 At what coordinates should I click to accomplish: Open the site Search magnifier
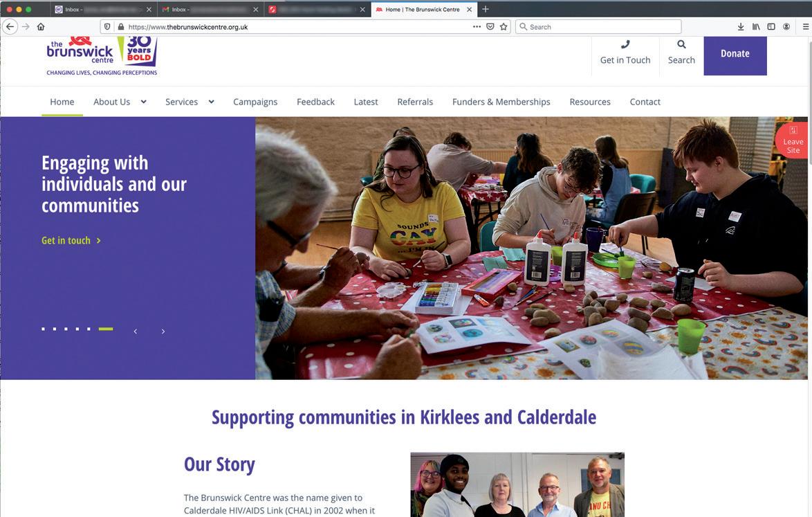pos(681,44)
